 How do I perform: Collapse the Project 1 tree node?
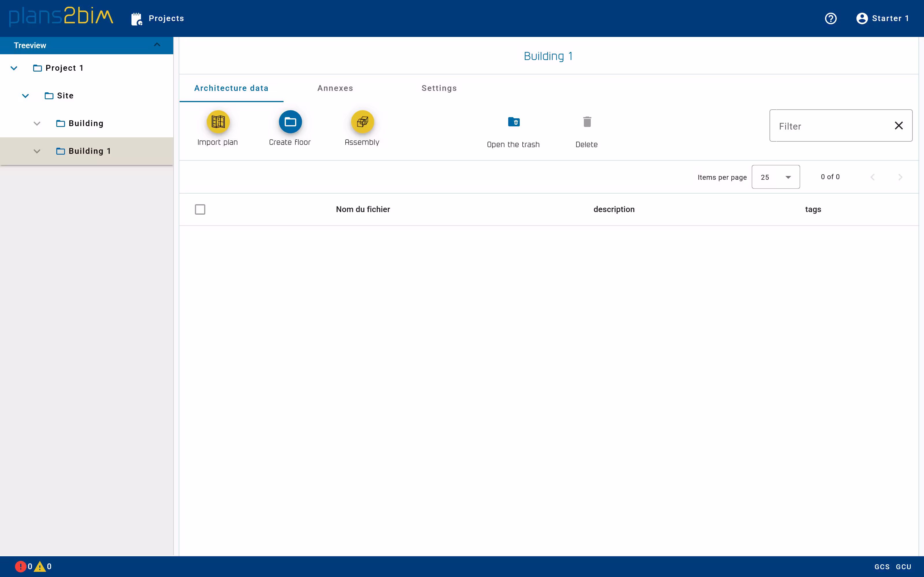[14, 68]
